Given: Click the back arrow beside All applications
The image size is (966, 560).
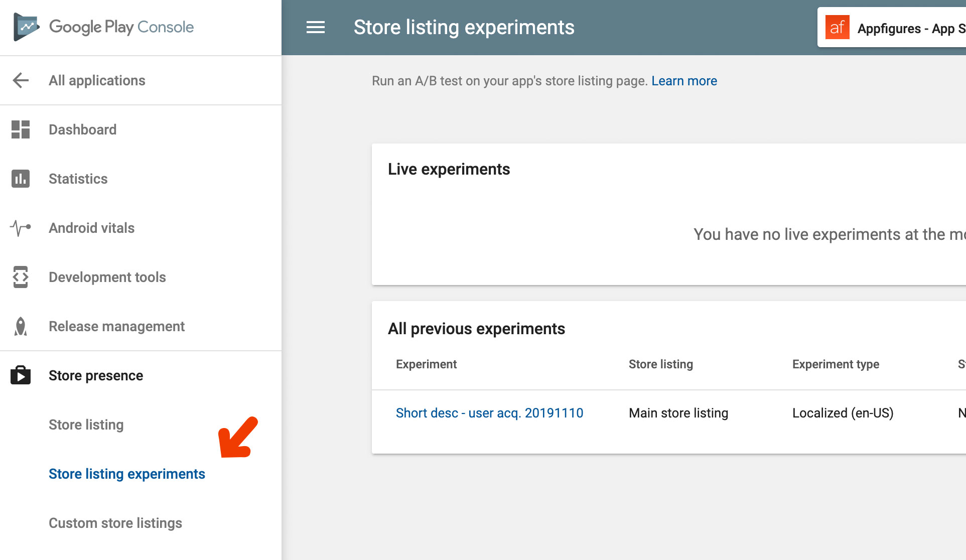Looking at the screenshot, I should [21, 80].
